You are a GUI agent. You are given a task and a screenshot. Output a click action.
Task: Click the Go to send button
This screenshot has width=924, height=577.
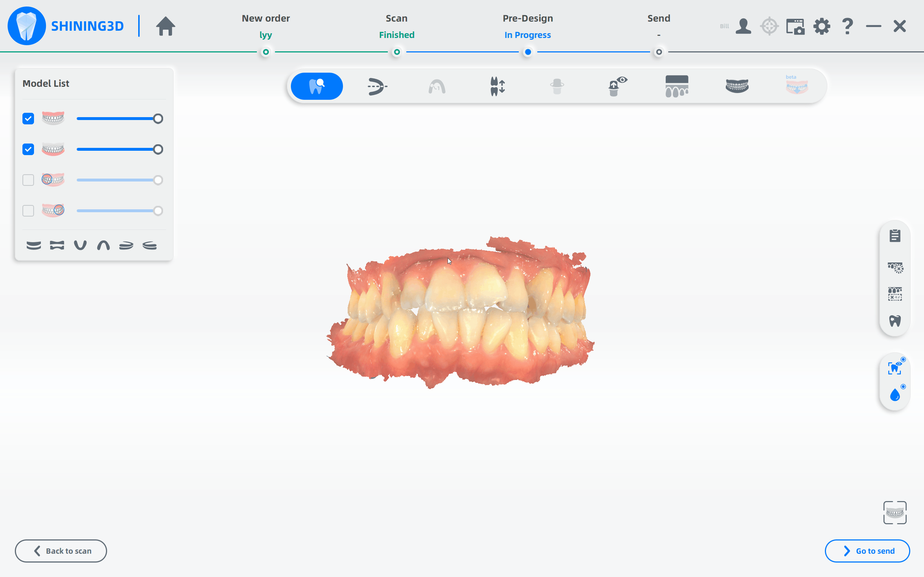(867, 551)
